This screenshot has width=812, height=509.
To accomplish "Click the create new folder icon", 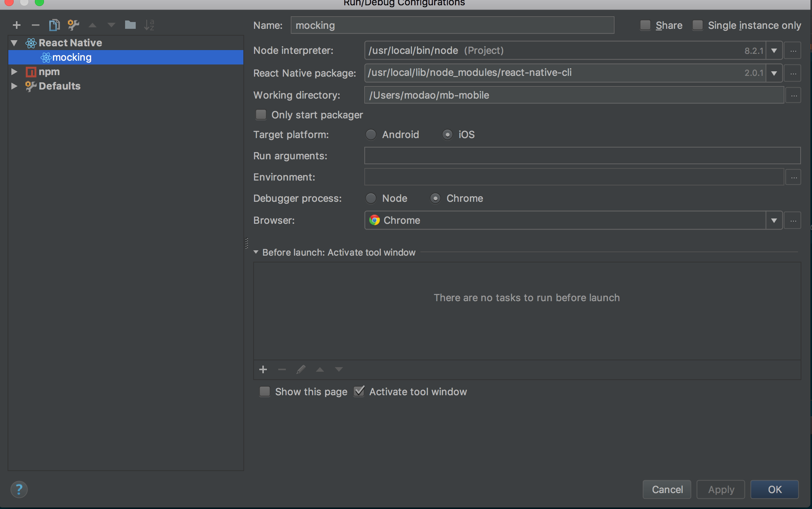I will (130, 25).
